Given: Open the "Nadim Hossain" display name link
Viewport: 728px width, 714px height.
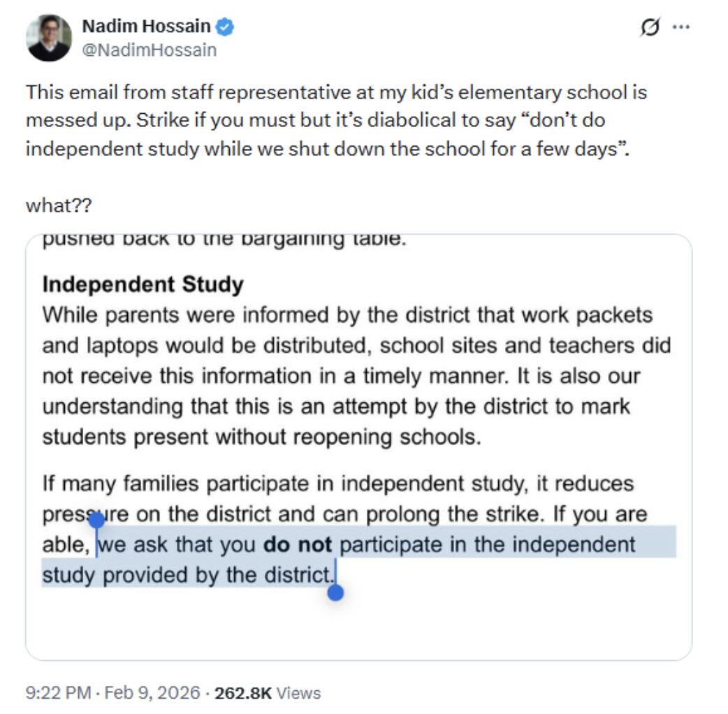Looking at the screenshot, I should coord(146,27).
